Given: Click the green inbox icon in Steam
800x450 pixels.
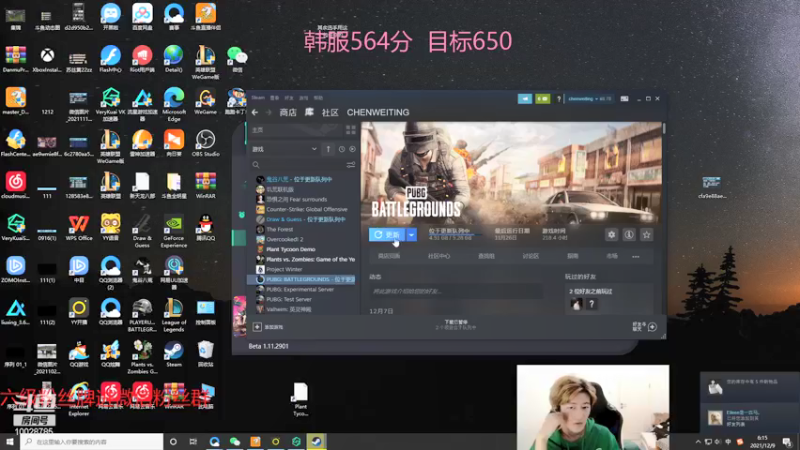Looking at the screenshot, I should pyautogui.click(x=542, y=98).
